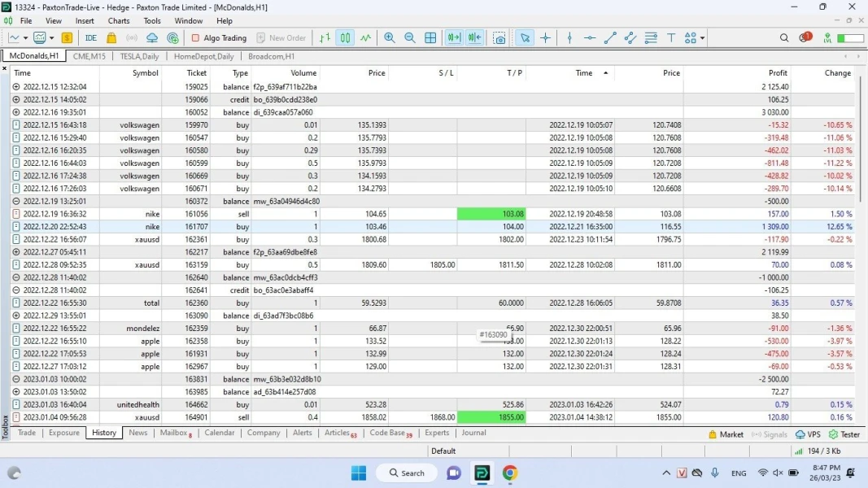Take a chart screenshot with camera icon

499,37
